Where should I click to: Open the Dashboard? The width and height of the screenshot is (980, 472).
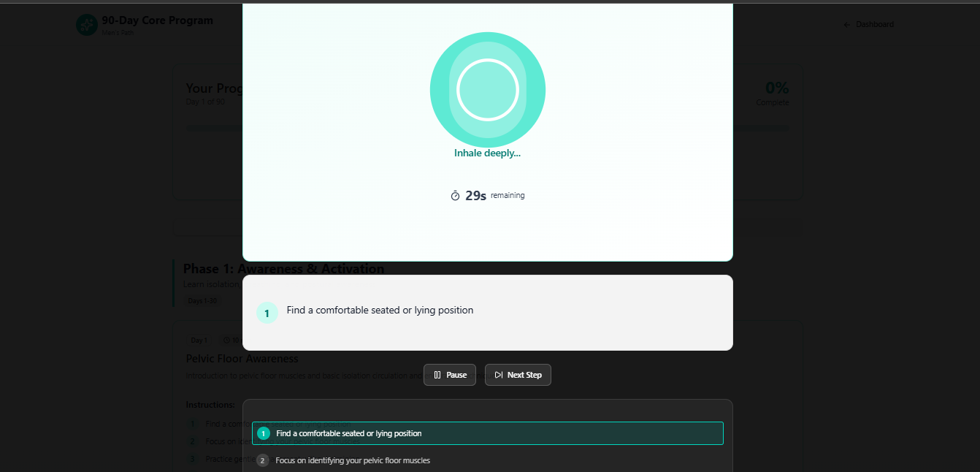click(x=874, y=24)
